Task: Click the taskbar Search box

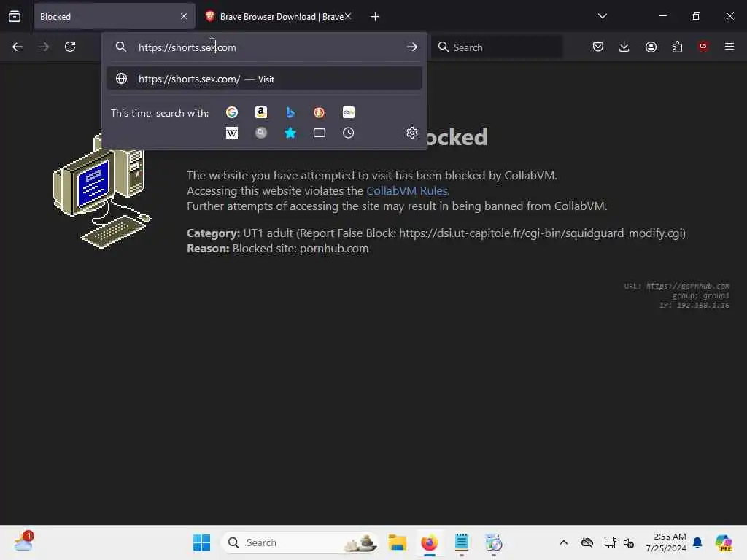Action: click(299, 542)
